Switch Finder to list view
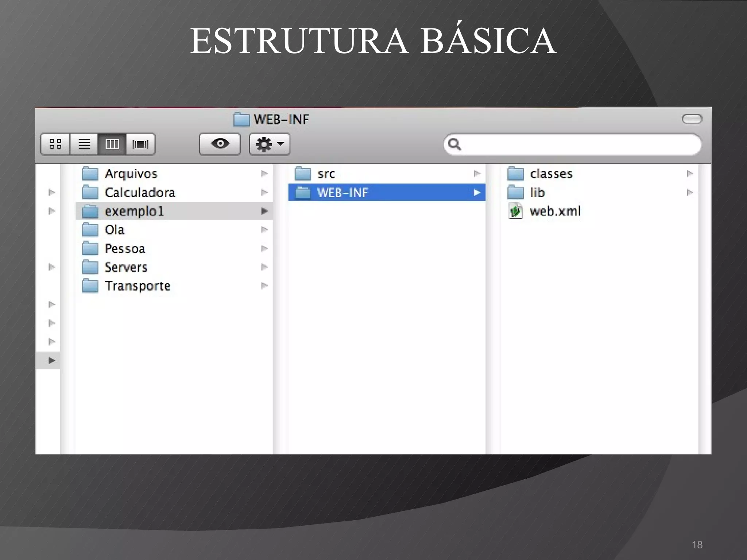Screen dimensions: 747x560 coord(84,144)
